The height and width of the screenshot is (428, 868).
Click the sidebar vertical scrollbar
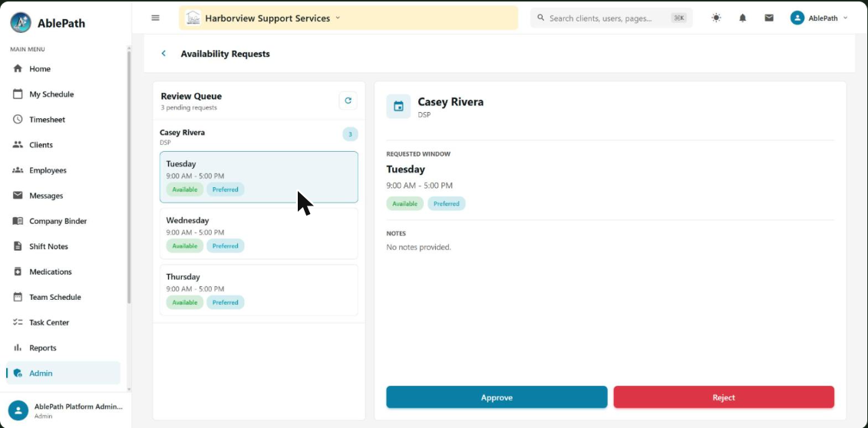point(129,177)
